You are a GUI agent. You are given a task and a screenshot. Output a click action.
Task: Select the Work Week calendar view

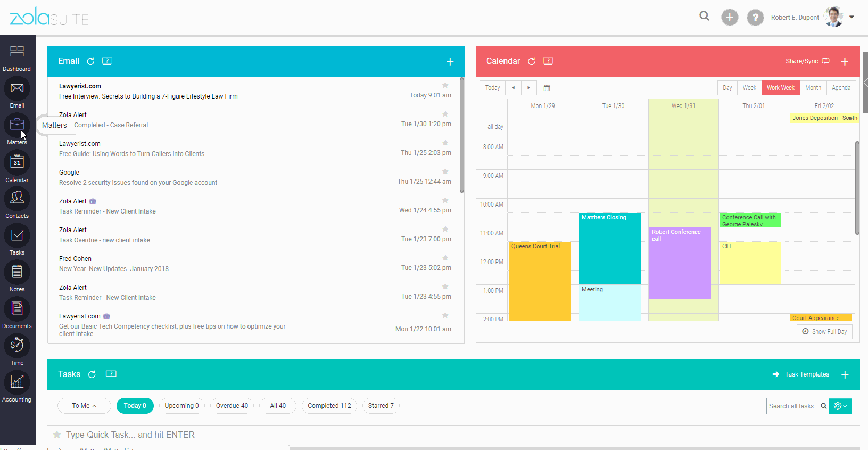click(x=781, y=88)
